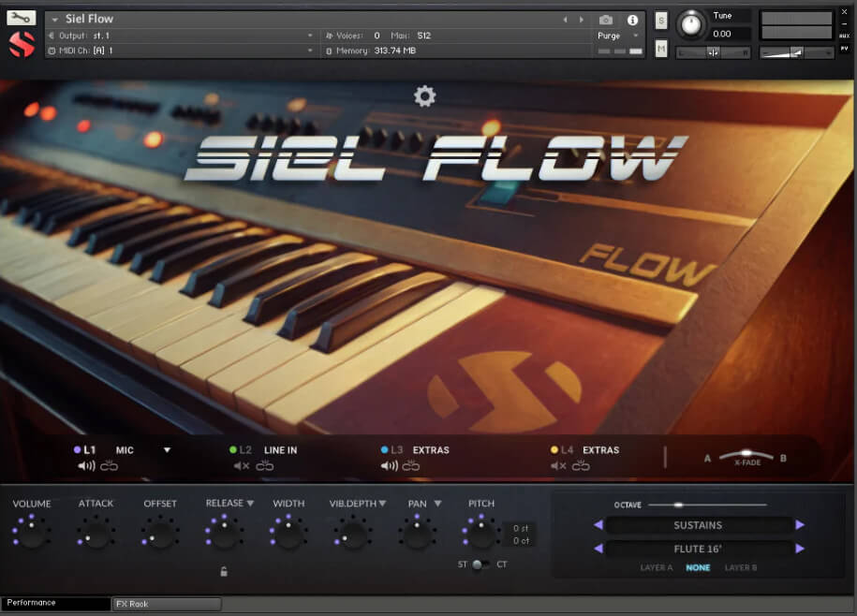Click the red Soundiron S logo
The height and width of the screenshot is (616, 857).
click(22, 44)
